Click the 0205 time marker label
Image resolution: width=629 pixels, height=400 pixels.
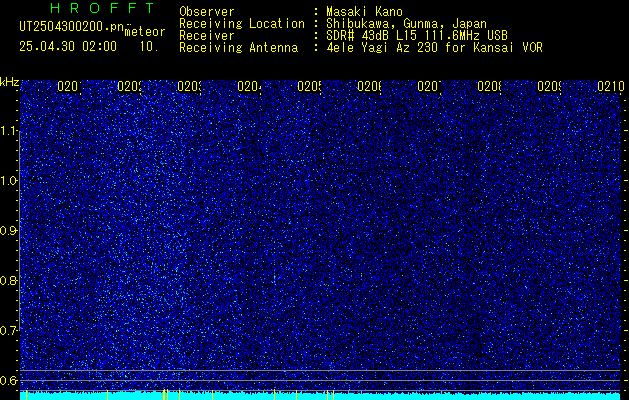[309, 86]
